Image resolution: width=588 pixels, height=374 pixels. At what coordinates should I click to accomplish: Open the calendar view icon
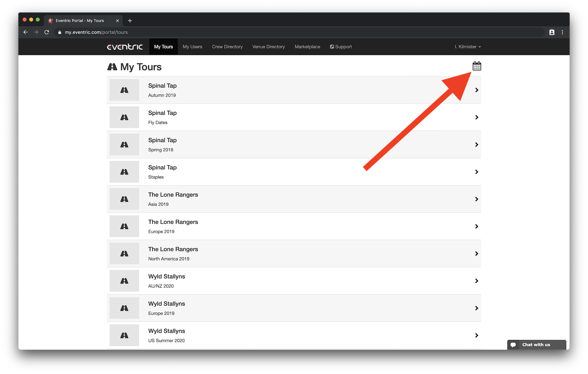pyautogui.click(x=477, y=66)
